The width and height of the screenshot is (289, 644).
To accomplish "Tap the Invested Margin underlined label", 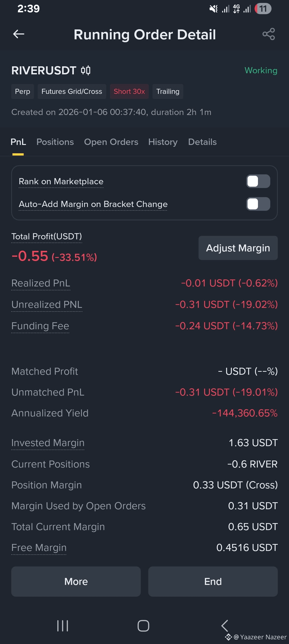I will (48, 443).
